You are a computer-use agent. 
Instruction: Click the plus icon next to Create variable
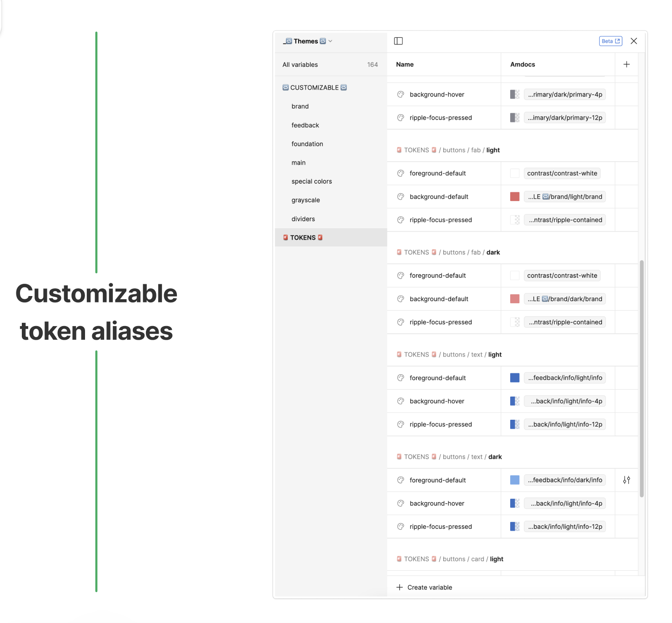400,588
